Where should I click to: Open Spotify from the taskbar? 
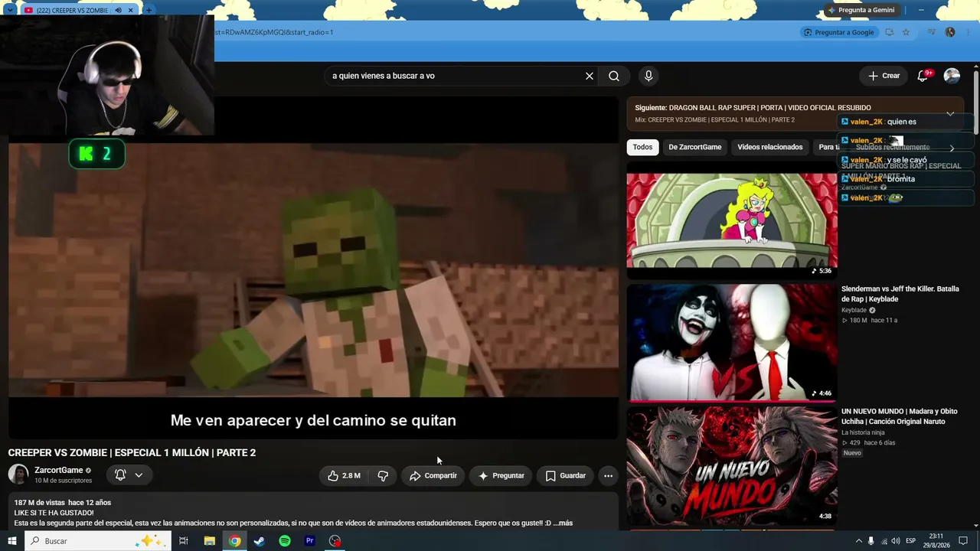[x=285, y=541]
